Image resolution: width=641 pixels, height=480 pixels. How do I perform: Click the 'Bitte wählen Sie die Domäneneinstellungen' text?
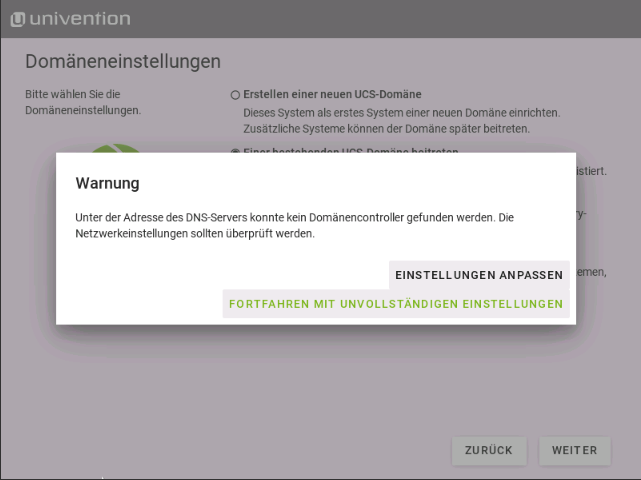click(x=82, y=102)
